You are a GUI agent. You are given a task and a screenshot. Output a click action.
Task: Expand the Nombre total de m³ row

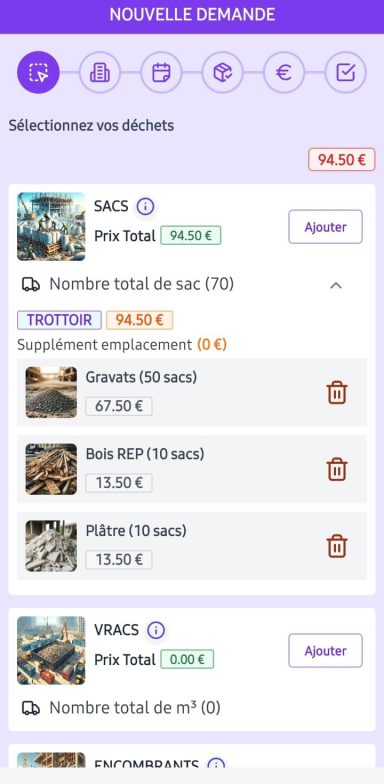[192, 708]
